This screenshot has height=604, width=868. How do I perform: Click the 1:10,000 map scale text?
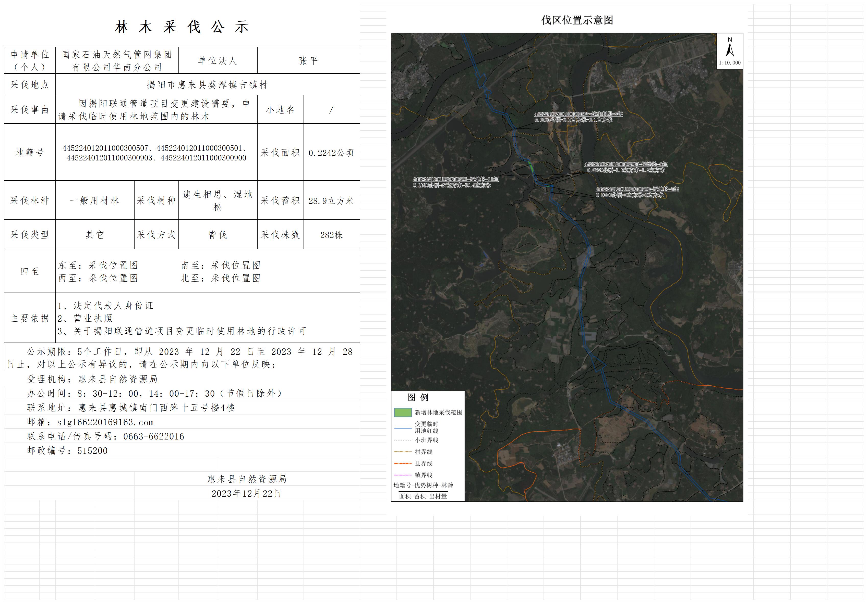coord(730,63)
